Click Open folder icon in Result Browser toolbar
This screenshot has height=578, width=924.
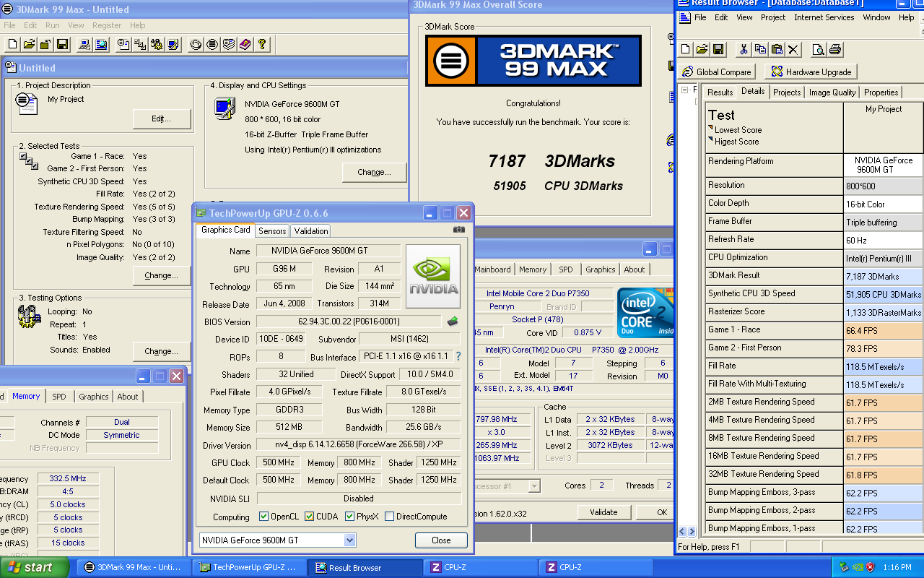click(x=702, y=49)
